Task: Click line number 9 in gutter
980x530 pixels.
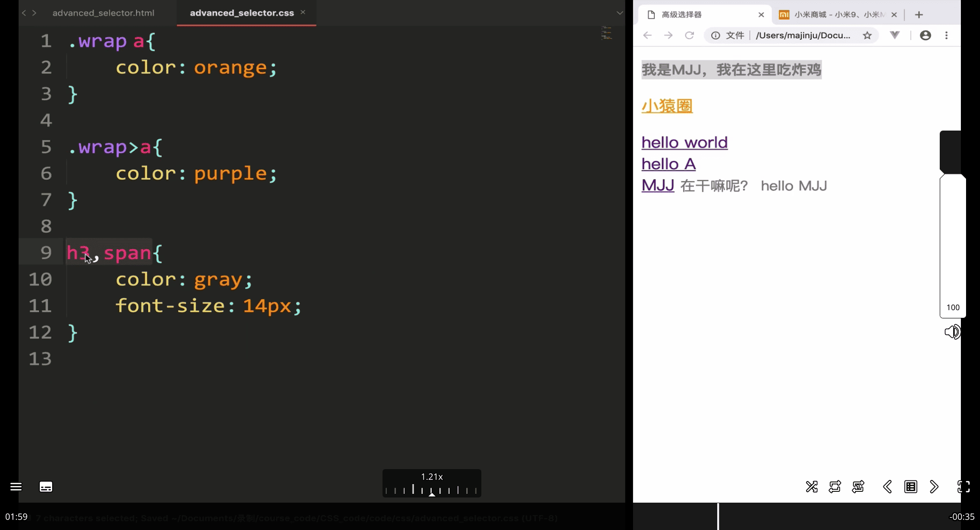Action: click(x=46, y=252)
